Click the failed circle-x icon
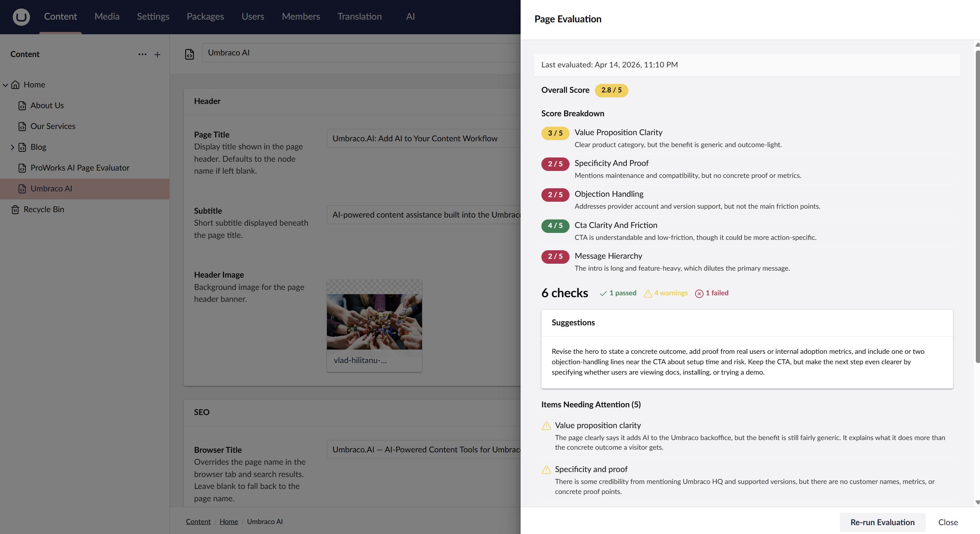Screen dimensions: 980x534 699,293
